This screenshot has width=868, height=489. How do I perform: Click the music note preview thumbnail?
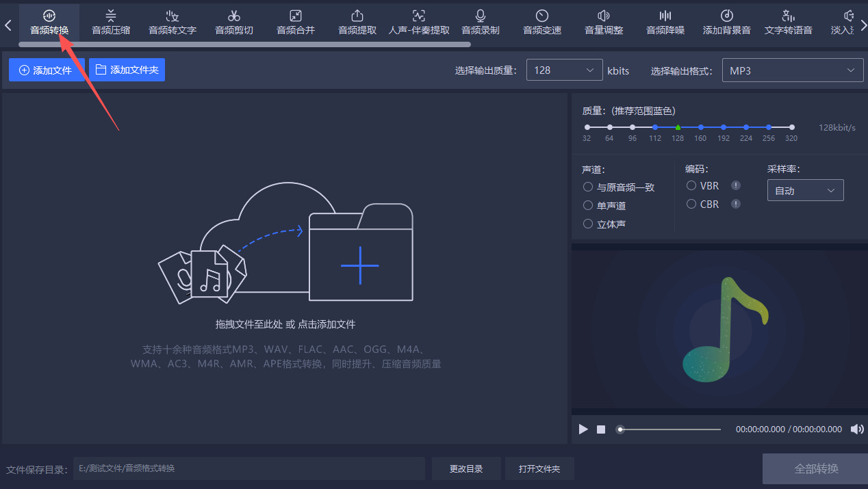[x=725, y=329]
